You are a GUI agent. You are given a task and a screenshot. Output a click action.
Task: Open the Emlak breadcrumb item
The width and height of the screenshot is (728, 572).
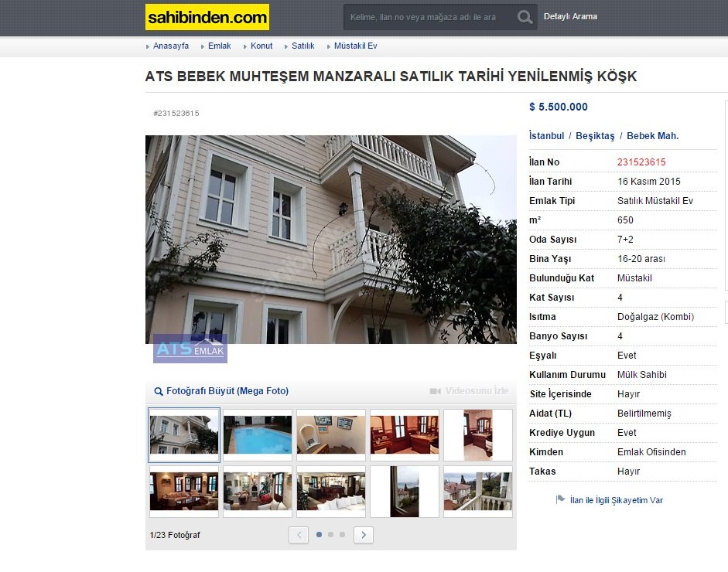(219, 46)
